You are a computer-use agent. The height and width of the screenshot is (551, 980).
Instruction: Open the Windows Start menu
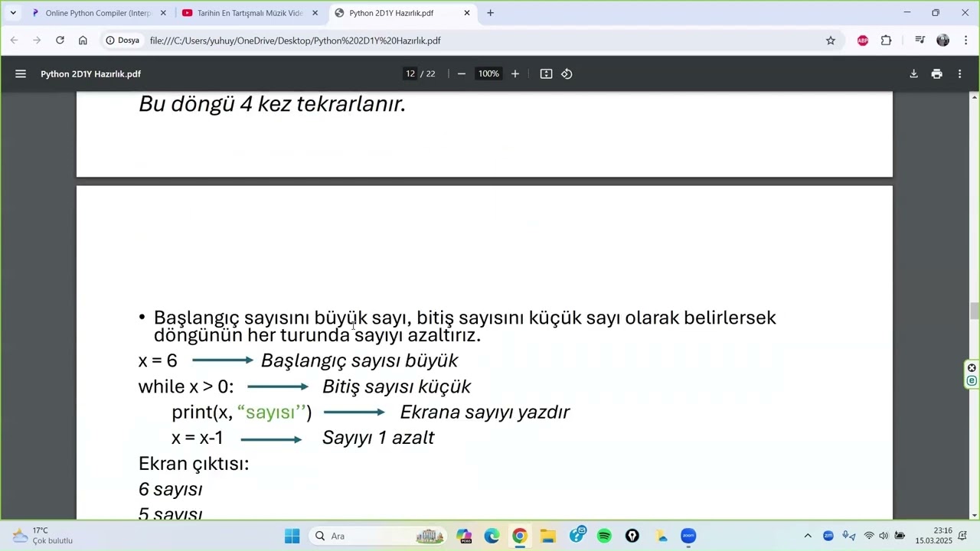[292, 536]
